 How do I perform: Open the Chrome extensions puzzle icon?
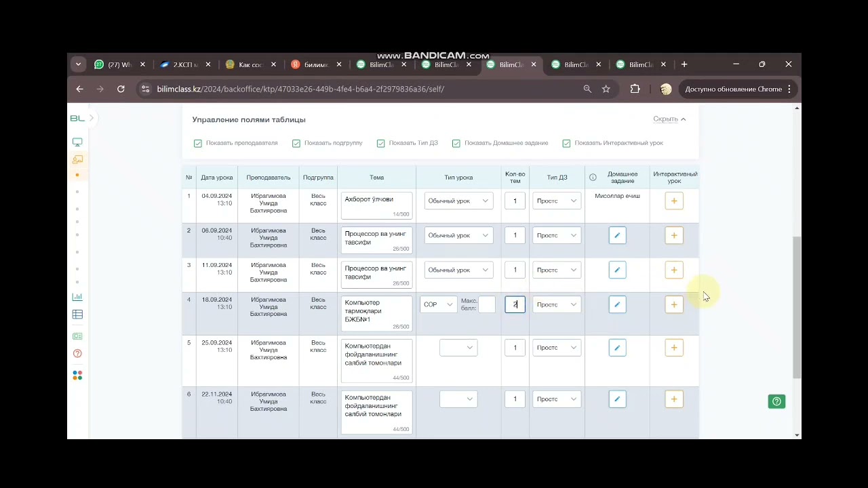point(635,89)
